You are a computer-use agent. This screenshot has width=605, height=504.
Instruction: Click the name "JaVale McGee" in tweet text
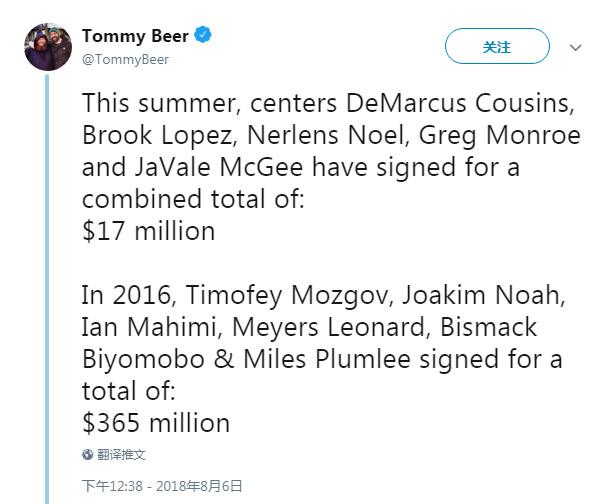click(x=219, y=167)
